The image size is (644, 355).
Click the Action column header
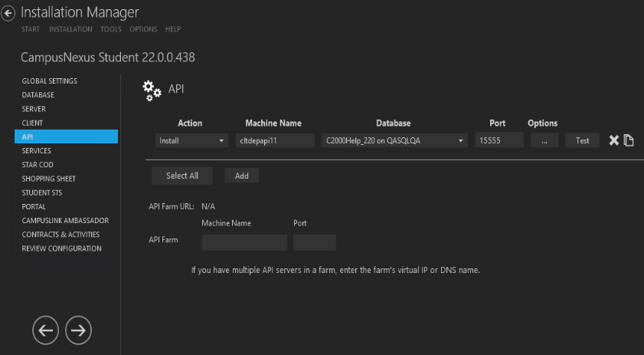click(190, 123)
